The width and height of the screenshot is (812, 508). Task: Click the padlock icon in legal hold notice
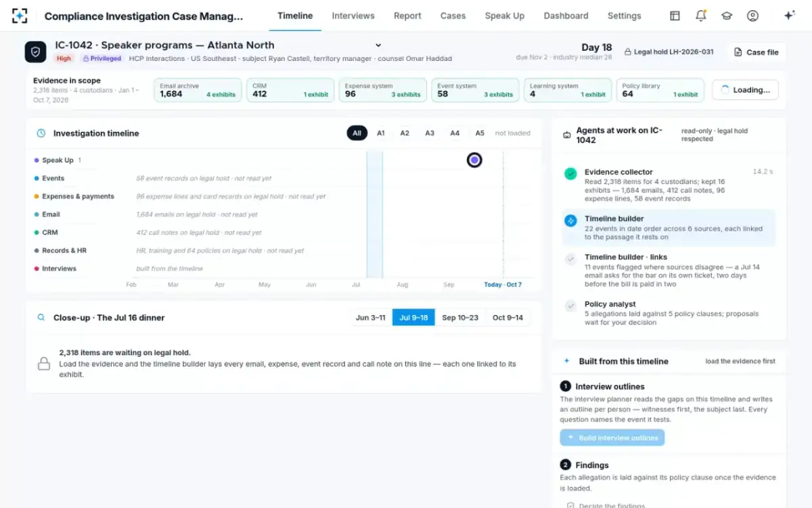click(44, 364)
